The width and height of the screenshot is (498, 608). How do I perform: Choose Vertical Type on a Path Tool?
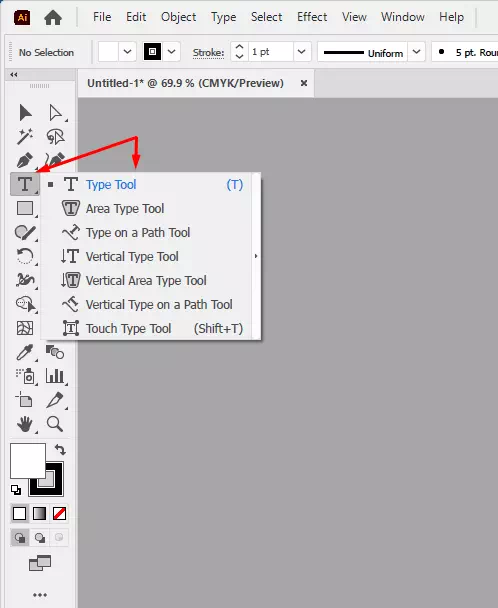point(147,305)
